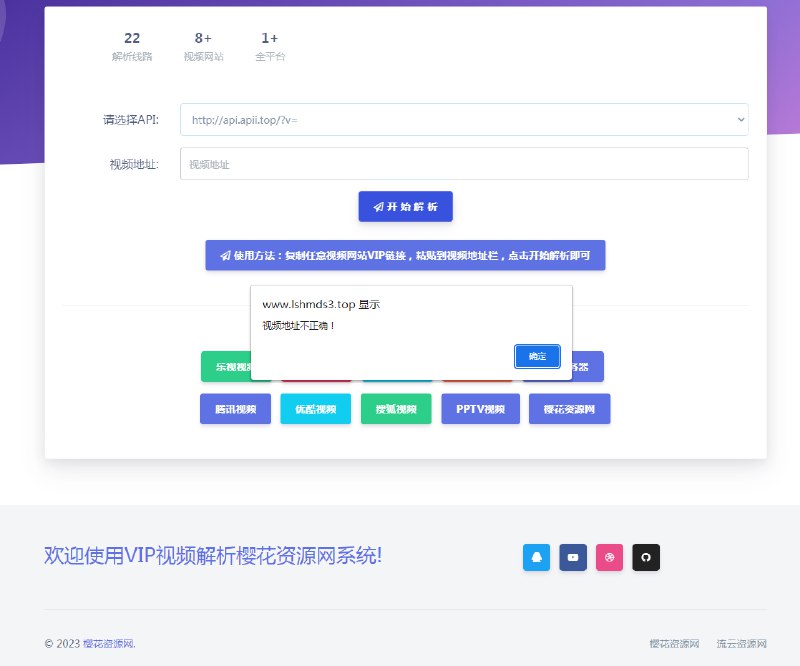Select the 优酷视频 platform shortcut

pos(315,409)
